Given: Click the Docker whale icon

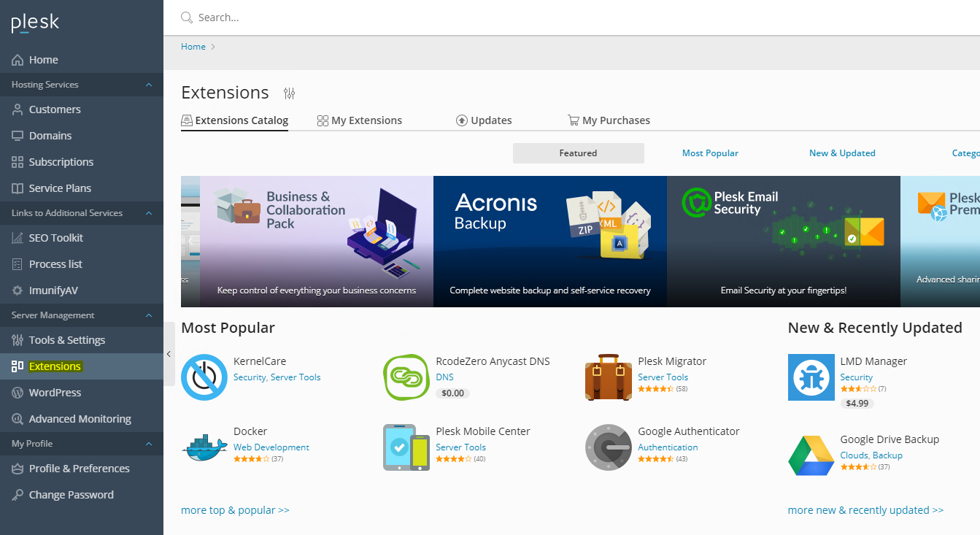Looking at the screenshot, I should click(204, 447).
